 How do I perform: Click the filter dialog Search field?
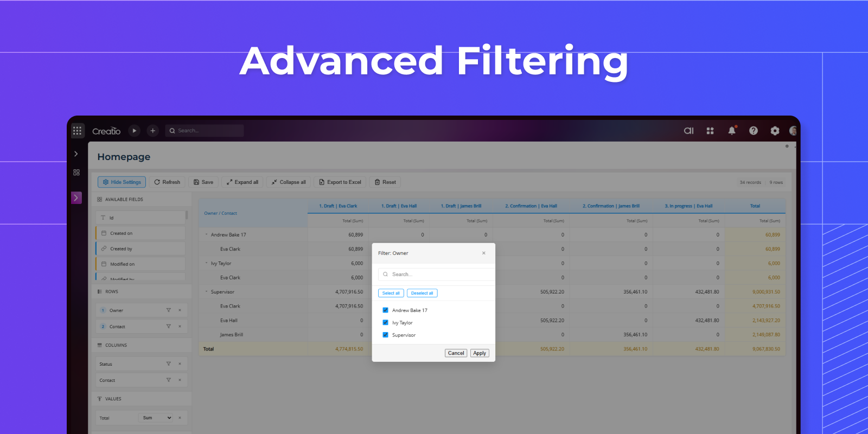437,275
